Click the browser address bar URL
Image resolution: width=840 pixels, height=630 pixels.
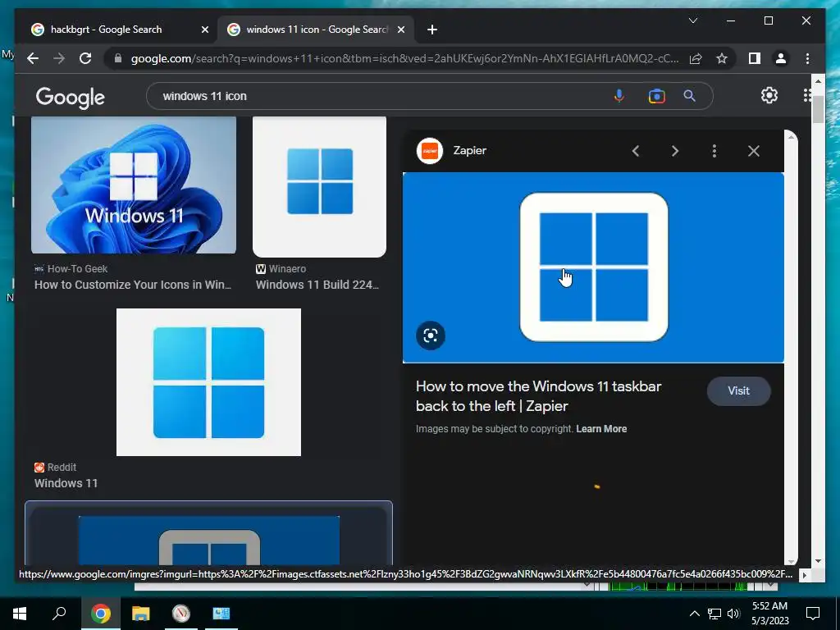[405, 58]
